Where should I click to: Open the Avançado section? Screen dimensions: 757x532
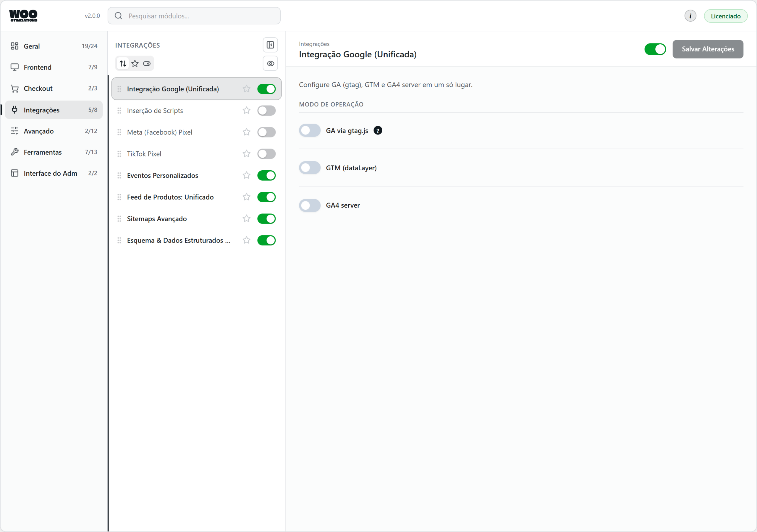pos(54,131)
